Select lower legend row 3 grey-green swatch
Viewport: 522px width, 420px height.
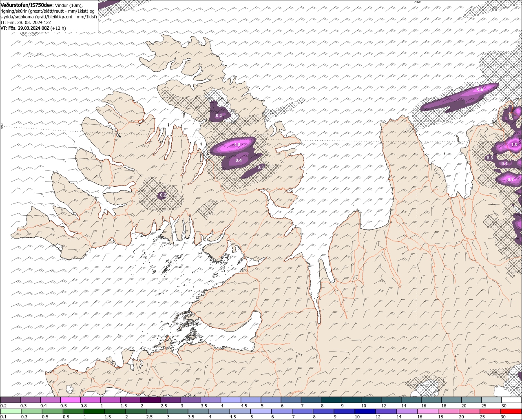coord(178,411)
